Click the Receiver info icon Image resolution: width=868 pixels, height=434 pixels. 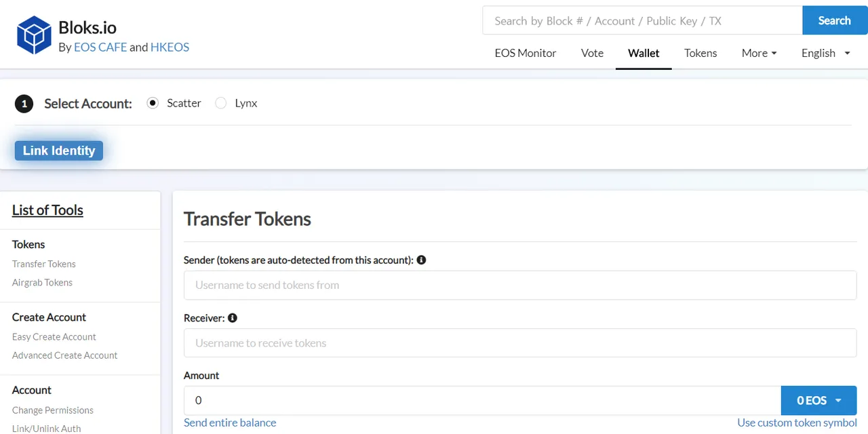click(x=233, y=317)
